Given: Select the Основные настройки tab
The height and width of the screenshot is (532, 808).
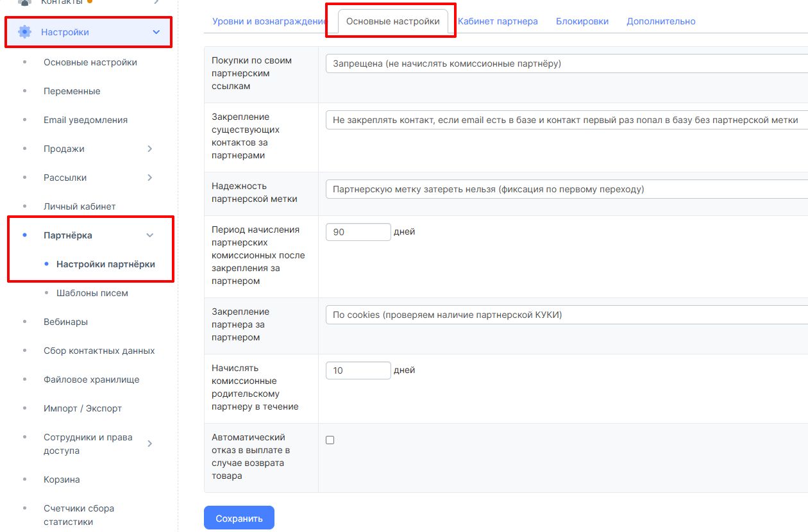Looking at the screenshot, I should pyautogui.click(x=393, y=21).
